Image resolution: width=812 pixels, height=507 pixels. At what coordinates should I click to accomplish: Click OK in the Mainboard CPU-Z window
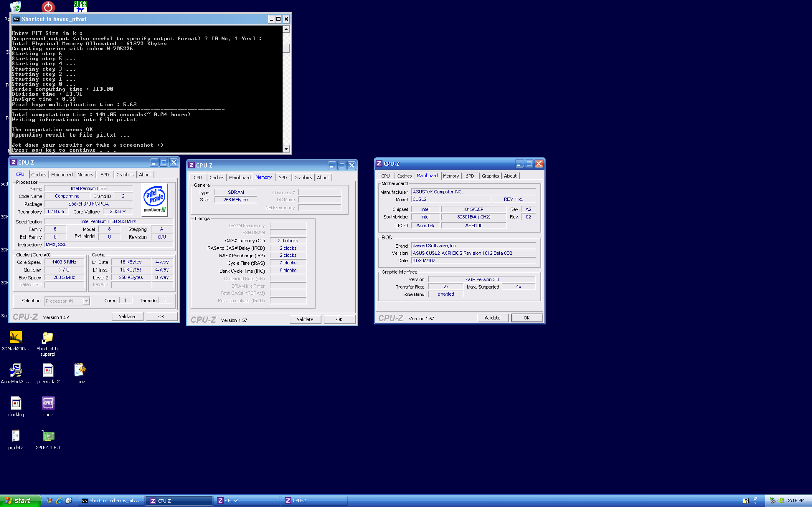tap(527, 318)
